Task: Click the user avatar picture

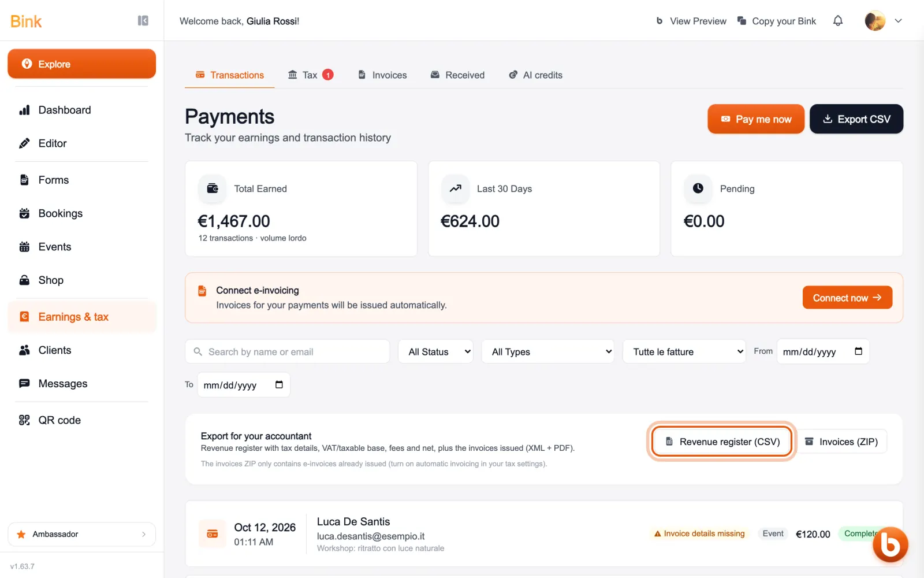Action: (x=875, y=21)
